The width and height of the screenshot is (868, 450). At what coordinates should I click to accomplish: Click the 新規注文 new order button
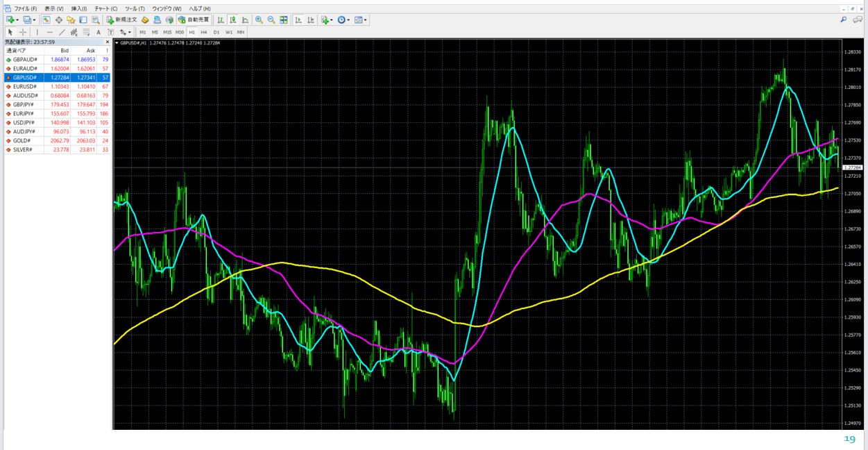click(x=121, y=20)
